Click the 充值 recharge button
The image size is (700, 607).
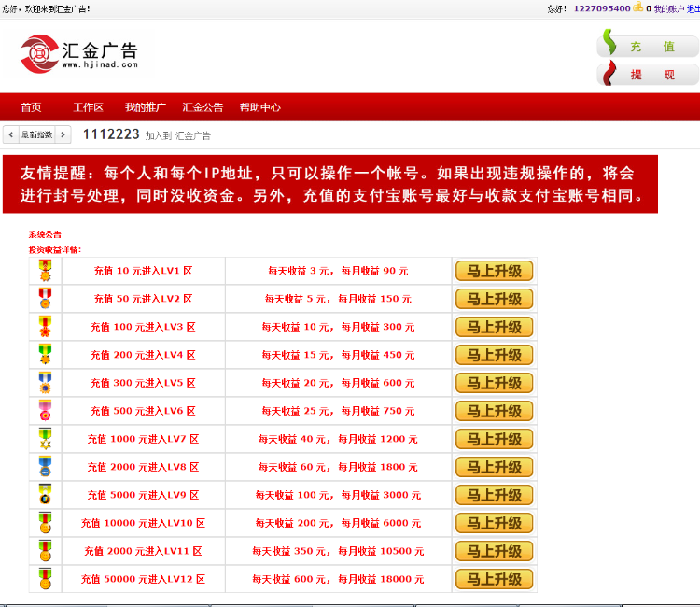tap(648, 46)
